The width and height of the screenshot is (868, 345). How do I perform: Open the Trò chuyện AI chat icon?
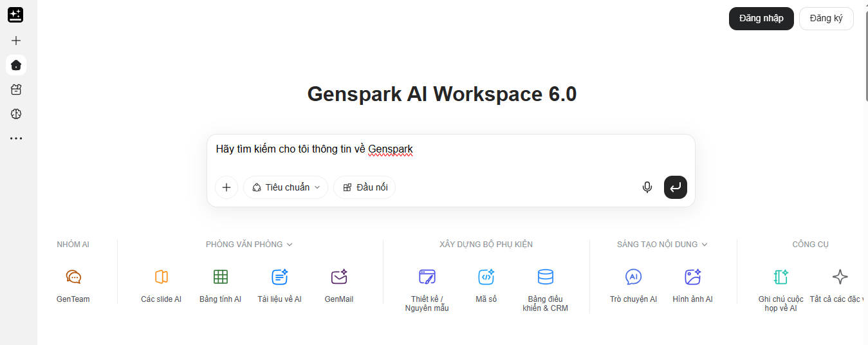pyautogui.click(x=634, y=277)
